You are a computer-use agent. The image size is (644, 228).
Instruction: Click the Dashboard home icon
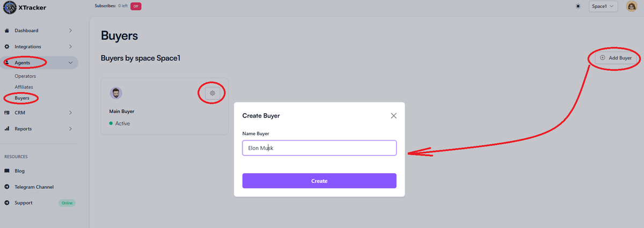(x=7, y=31)
